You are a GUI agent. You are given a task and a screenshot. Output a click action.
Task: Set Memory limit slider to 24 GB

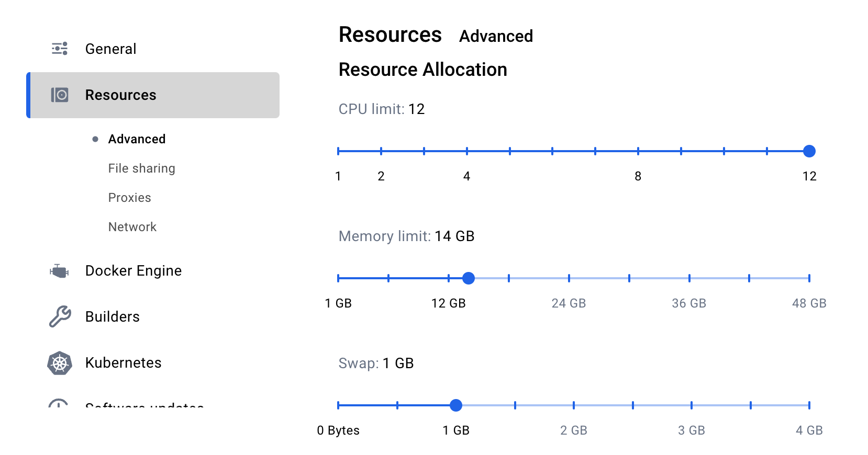coord(569,278)
